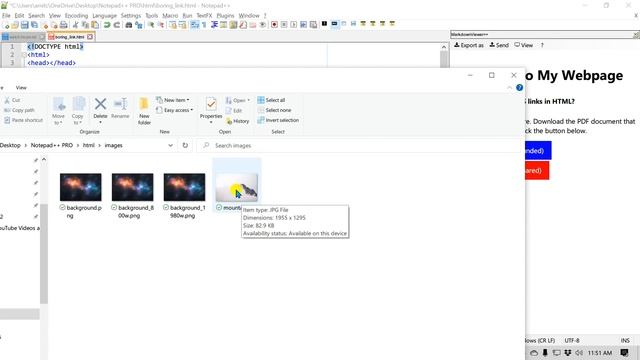Screen dimensions: 640x360
Task: Click the Dropbox icon in the system tray
Action: (x=568, y=353)
